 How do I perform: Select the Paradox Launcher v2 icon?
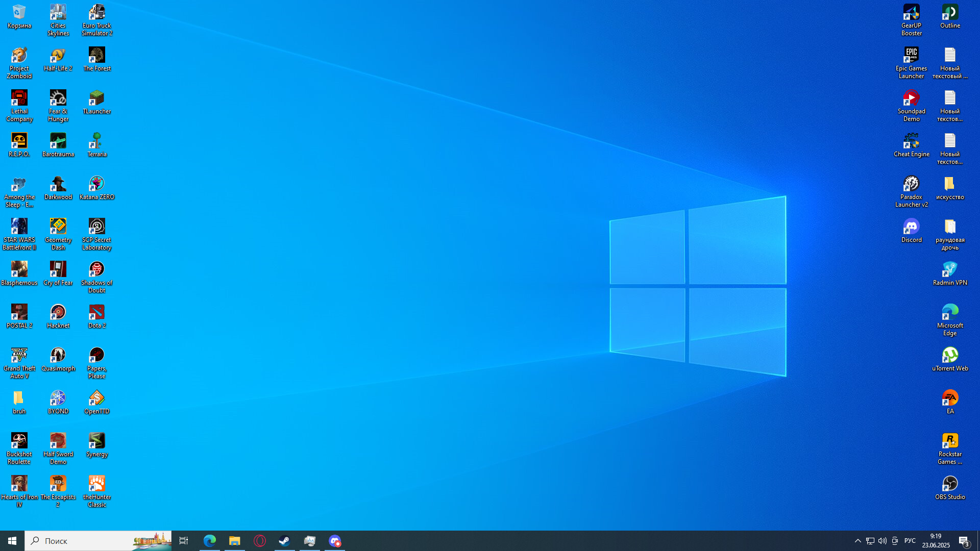(x=912, y=192)
